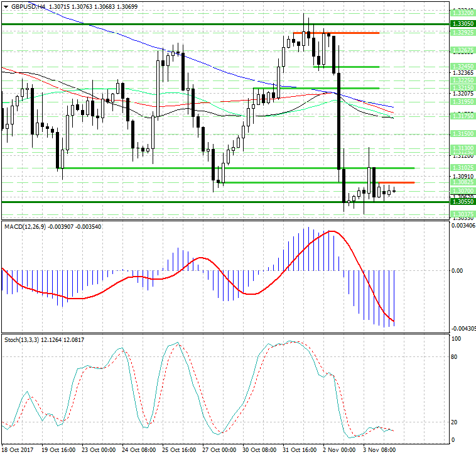The image size is (476, 457).
Task: Click the GBPUSD,H4 chart title
Action: (30, 6)
